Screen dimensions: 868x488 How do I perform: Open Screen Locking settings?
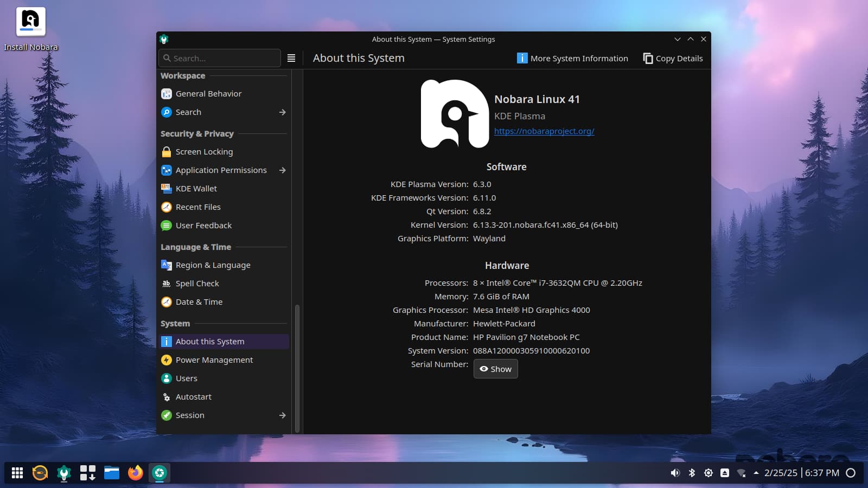coord(224,152)
